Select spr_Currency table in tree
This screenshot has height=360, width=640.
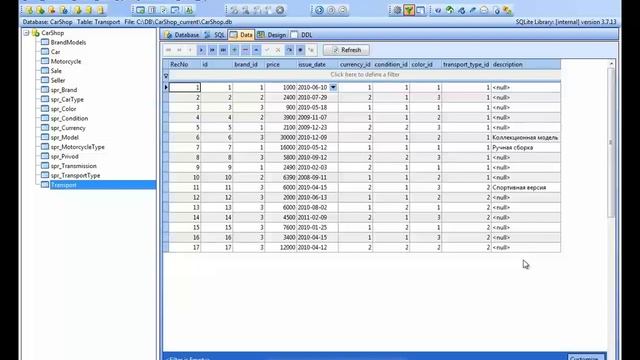tap(68, 128)
